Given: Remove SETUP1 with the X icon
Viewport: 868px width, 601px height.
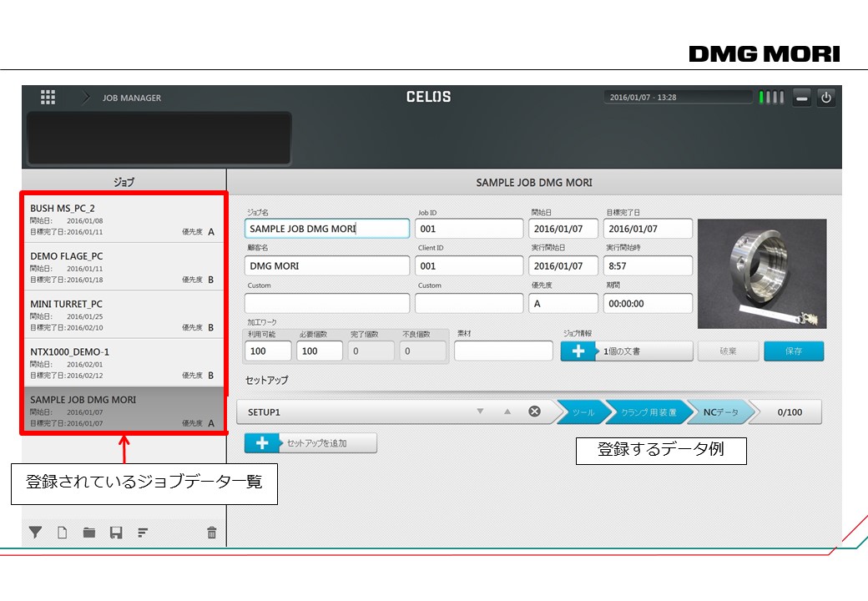Looking at the screenshot, I should [x=534, y=412].
